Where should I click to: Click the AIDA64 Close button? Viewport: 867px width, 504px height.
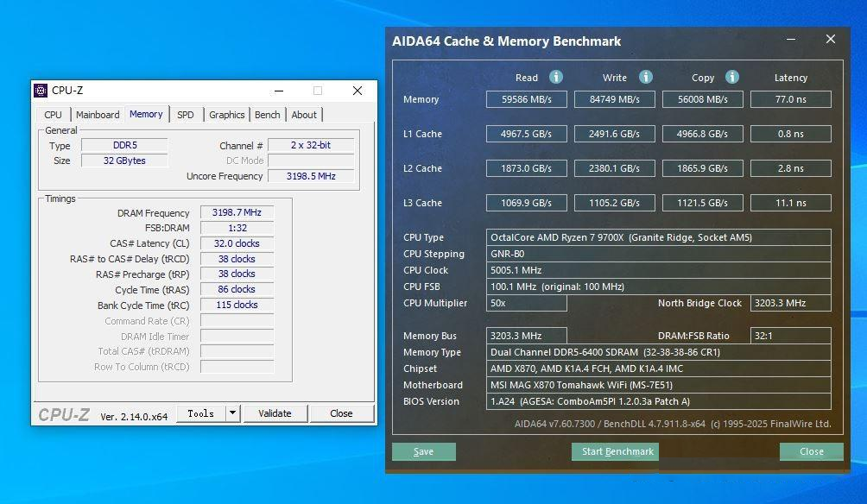811,451
